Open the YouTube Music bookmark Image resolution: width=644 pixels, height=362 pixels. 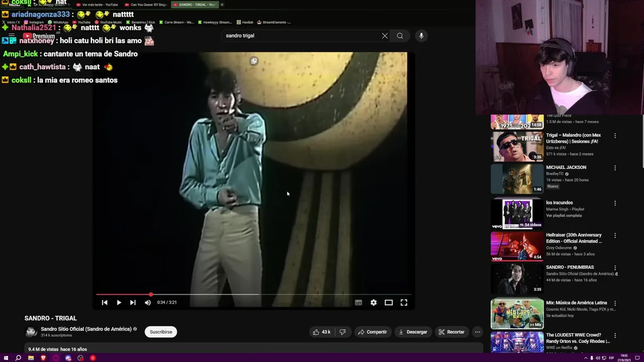108,22
